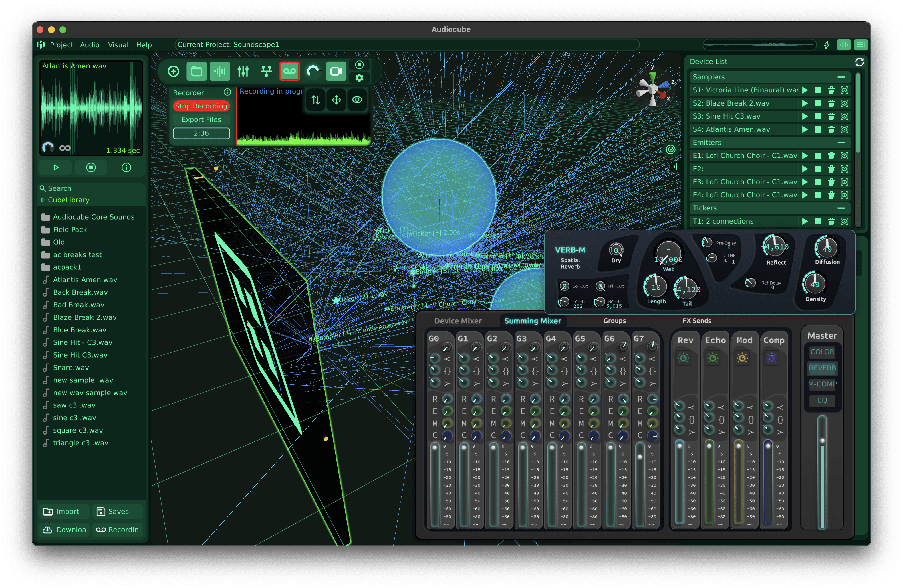
Task: Open the Recordings button at bottom left
Action: (x=117, y=530)
